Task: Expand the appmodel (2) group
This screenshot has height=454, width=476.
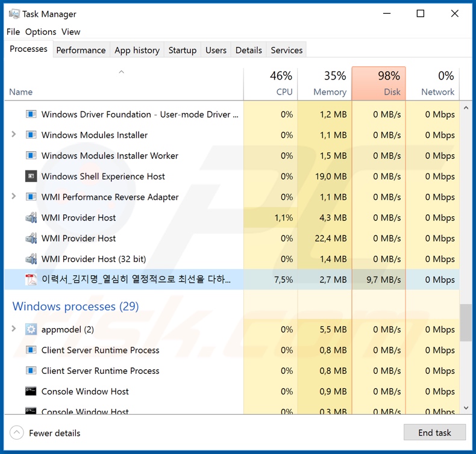Action: (14, 328)
